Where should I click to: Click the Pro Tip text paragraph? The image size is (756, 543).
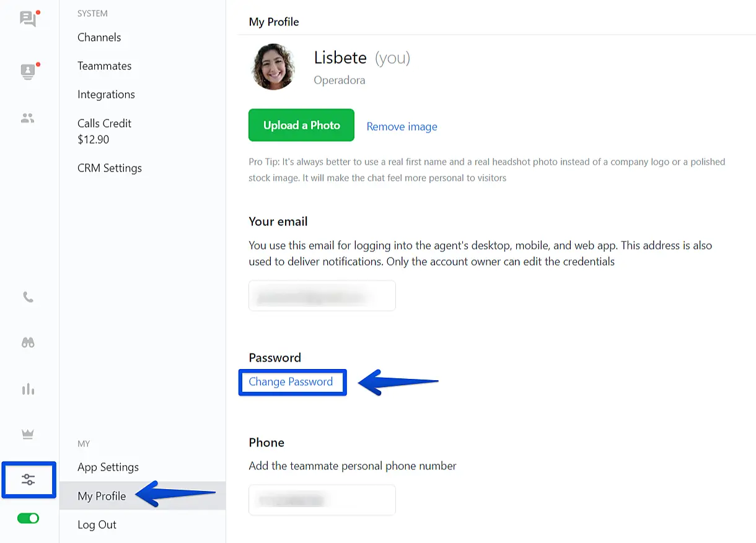(487, 170)
